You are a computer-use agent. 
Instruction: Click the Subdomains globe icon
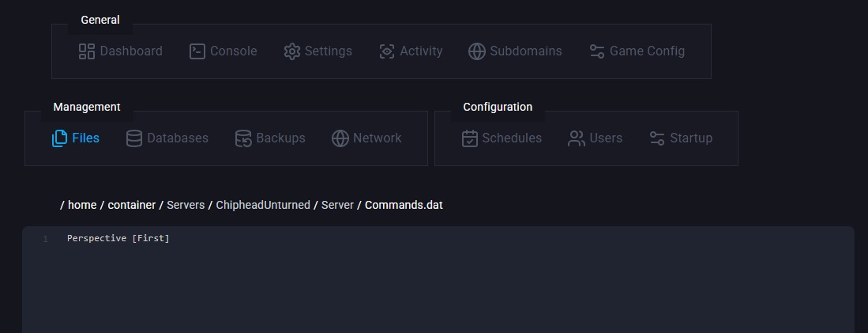pos(477,51)
